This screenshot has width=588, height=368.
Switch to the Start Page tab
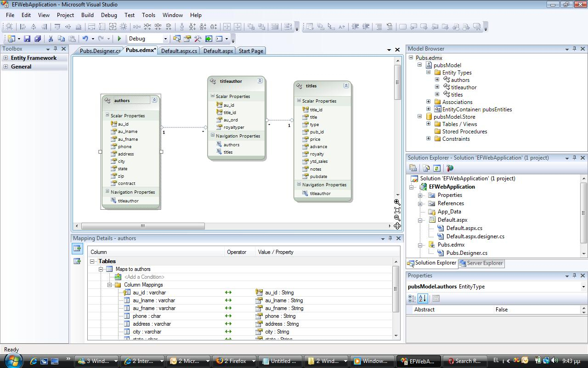pyautogui.click(x=251, y=51)
